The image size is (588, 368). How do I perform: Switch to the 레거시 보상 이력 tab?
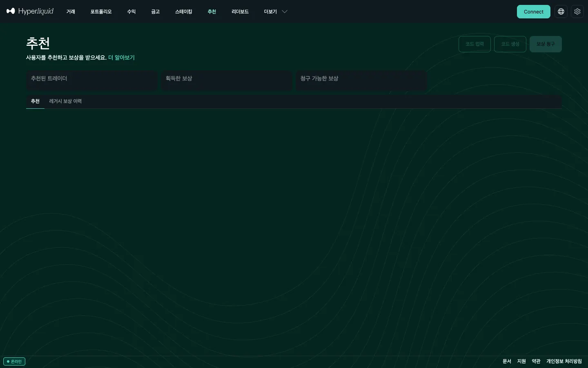pos(65,101)
